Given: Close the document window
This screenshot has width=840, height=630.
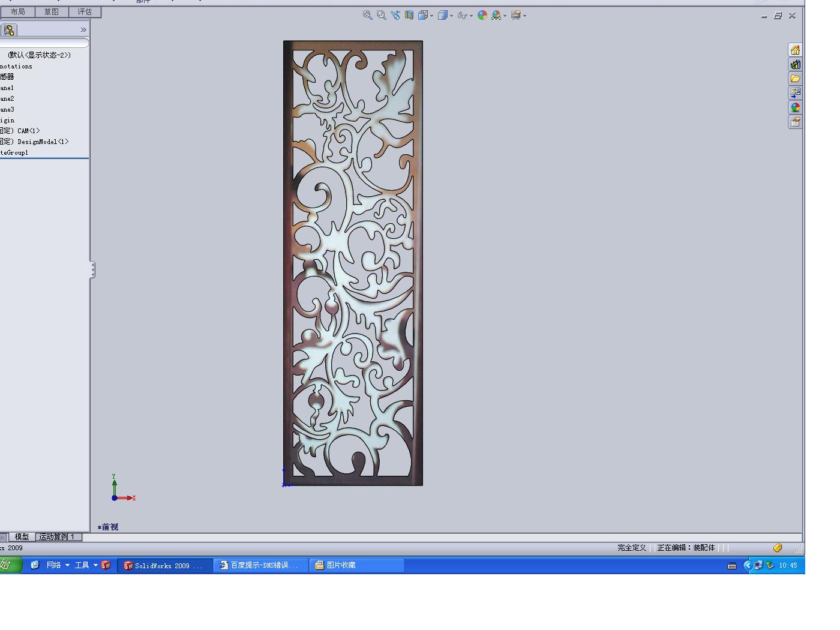Looking at the screenshot, I should click(x=792, y=16).
